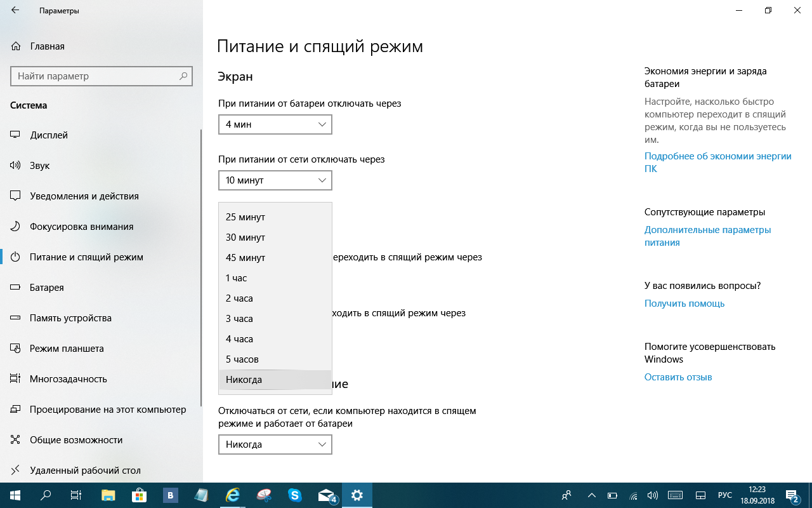The width and height of the screenshot is (812, 508).
Task: Open Microsoft Store from the taskbar
Action: [140, 495]
